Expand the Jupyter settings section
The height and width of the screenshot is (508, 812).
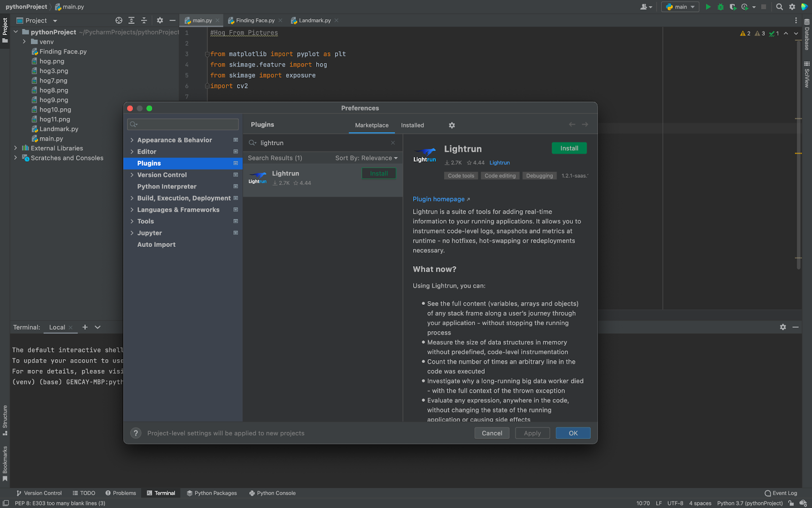click(132, 233)
